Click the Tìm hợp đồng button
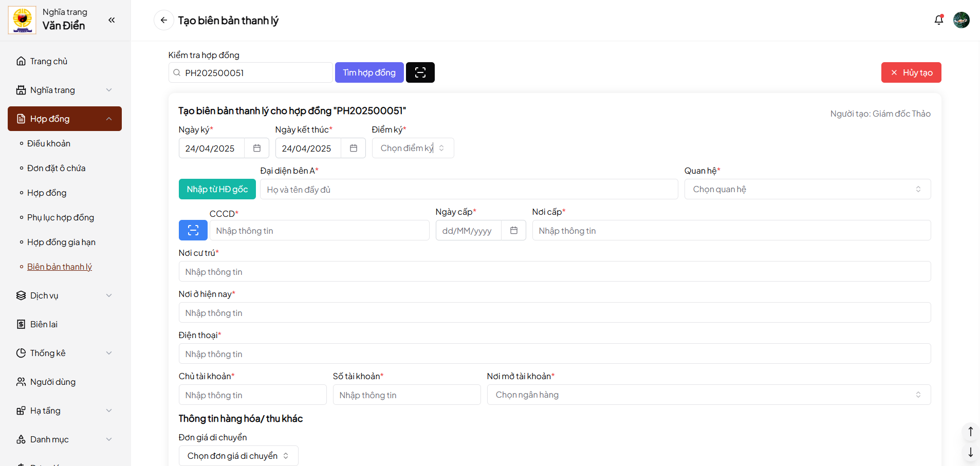Screen dimensions: 980x466 coord(369,72)
